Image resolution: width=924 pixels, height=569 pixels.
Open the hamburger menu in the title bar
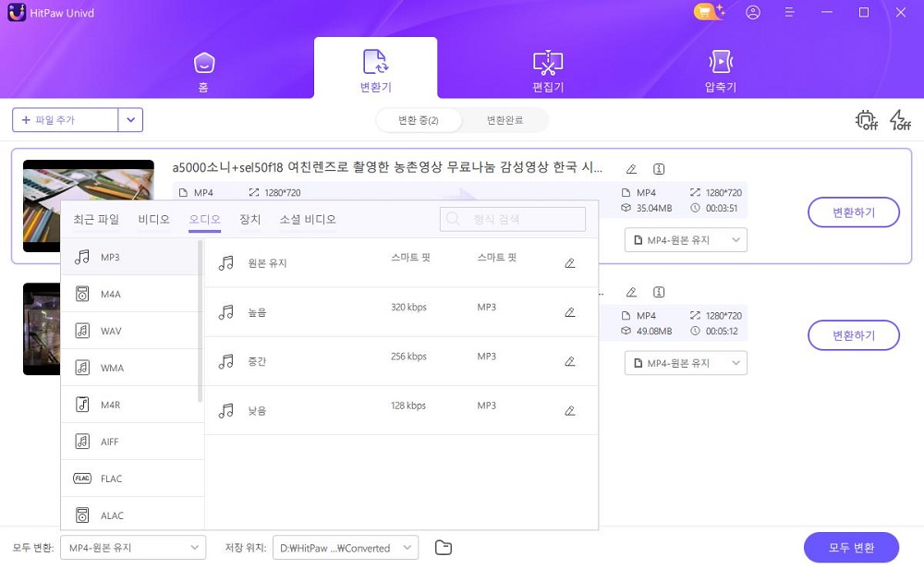[788, 13]
